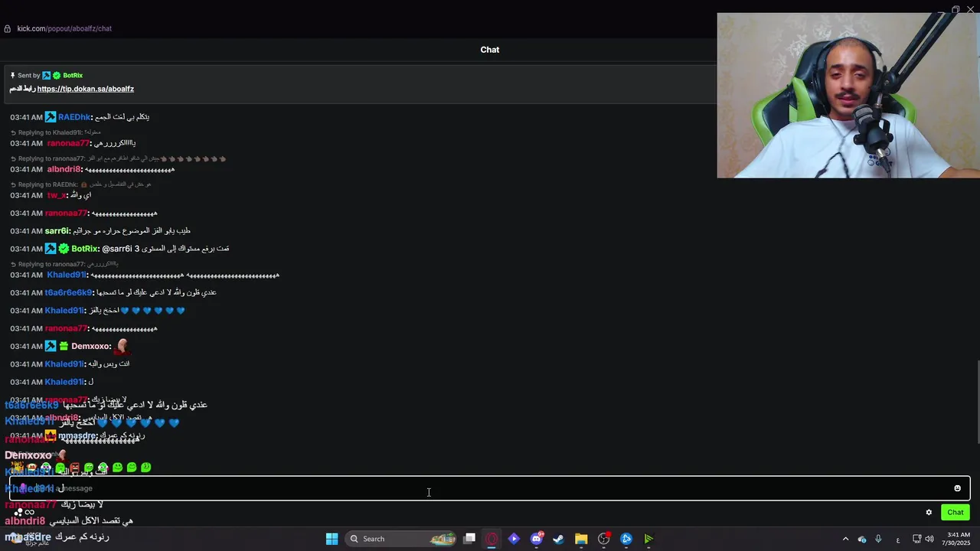
Task: Click the moderator badge in the pinned BotRix message
Action: coord(47,76)
